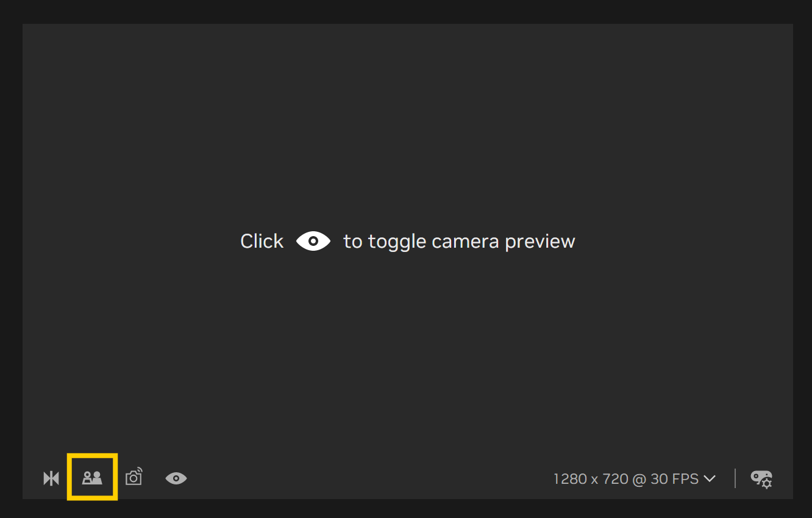Click the chevron next to 30 FPS
Viewport: 812px width, 518px height.
click(x=710, y=478)
